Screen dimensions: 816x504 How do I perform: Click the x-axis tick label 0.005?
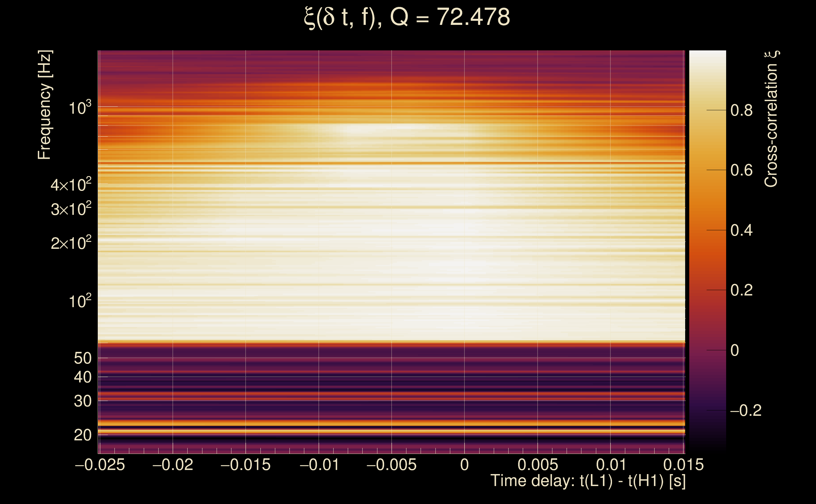click(538, 465)
